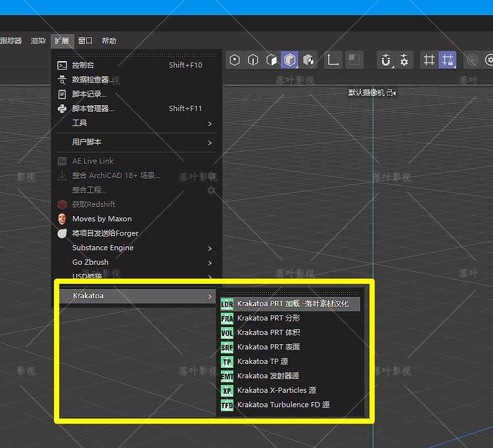Click the Python icon for 脚本管理器
The image size is (493, 448).
click(x=62, y=108)
